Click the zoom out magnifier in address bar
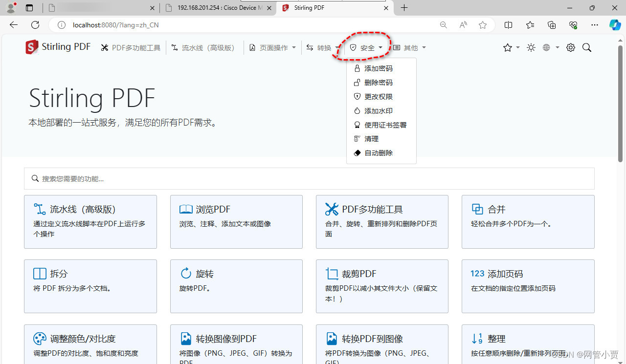The height and width of the screenshot is (364, 626). (443, 25)
